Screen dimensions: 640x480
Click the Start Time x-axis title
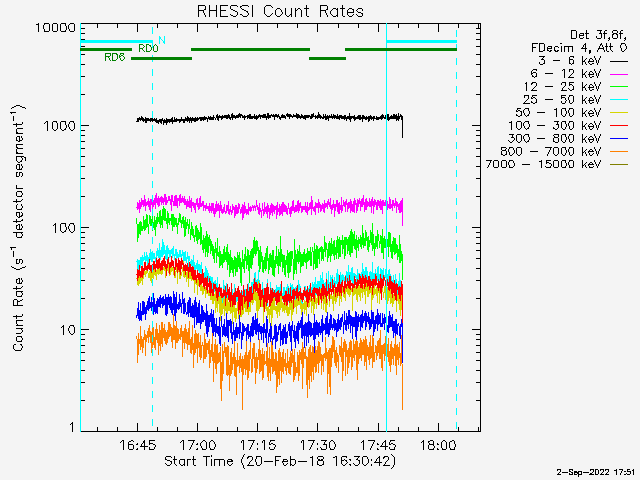click(280, 461)
